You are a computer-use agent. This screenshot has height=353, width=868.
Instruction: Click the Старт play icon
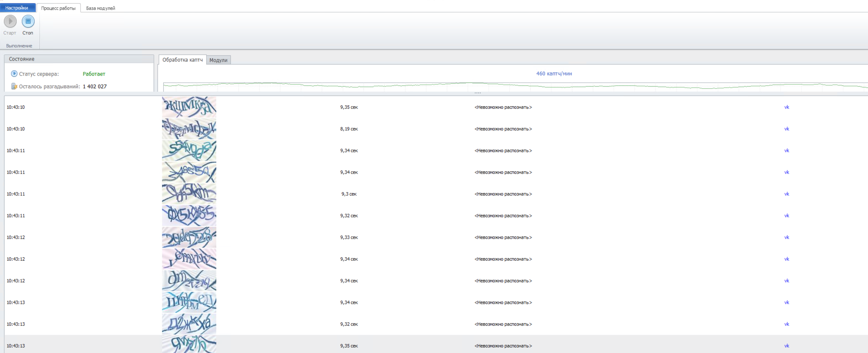(10, 21)
